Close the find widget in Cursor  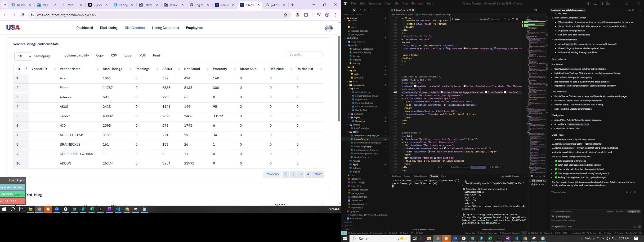(517, 19)
